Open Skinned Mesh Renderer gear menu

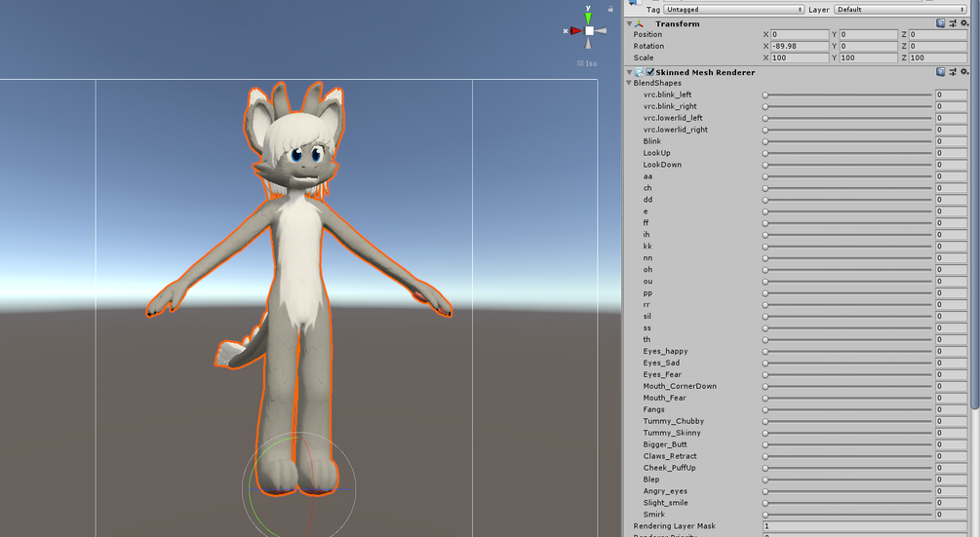click(x=964, y=72)
